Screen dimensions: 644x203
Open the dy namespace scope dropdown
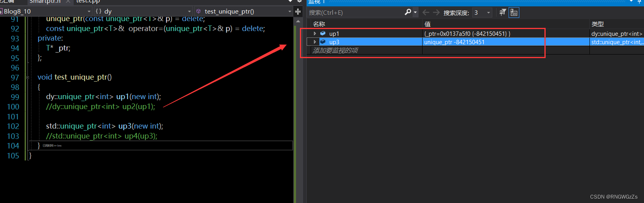(143, 11)
